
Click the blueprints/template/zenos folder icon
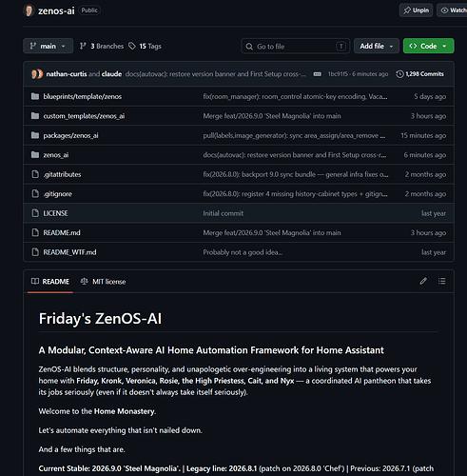tap(35, 96)
